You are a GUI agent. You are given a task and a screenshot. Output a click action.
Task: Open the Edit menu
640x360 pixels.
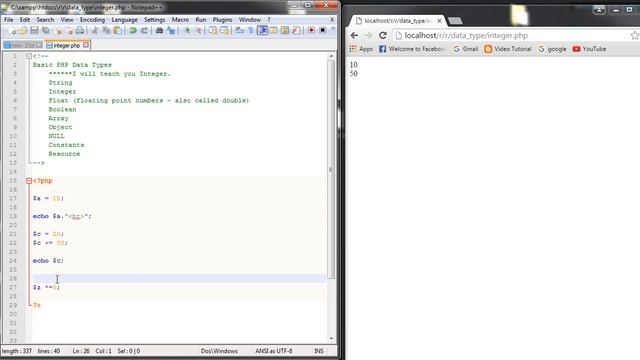[x=24, y=20]
